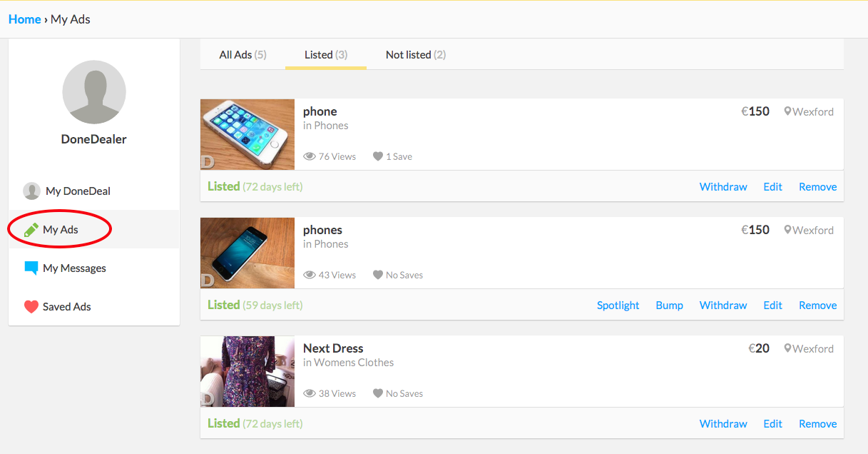Edit the phones ad
This screenshot has height=454, width=868.
772,305
